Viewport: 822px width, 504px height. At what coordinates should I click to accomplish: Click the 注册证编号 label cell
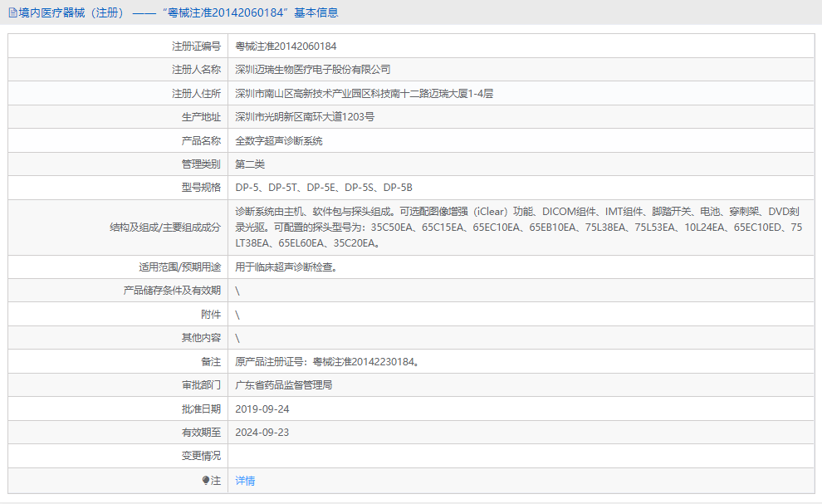click(x=118, y=46)
